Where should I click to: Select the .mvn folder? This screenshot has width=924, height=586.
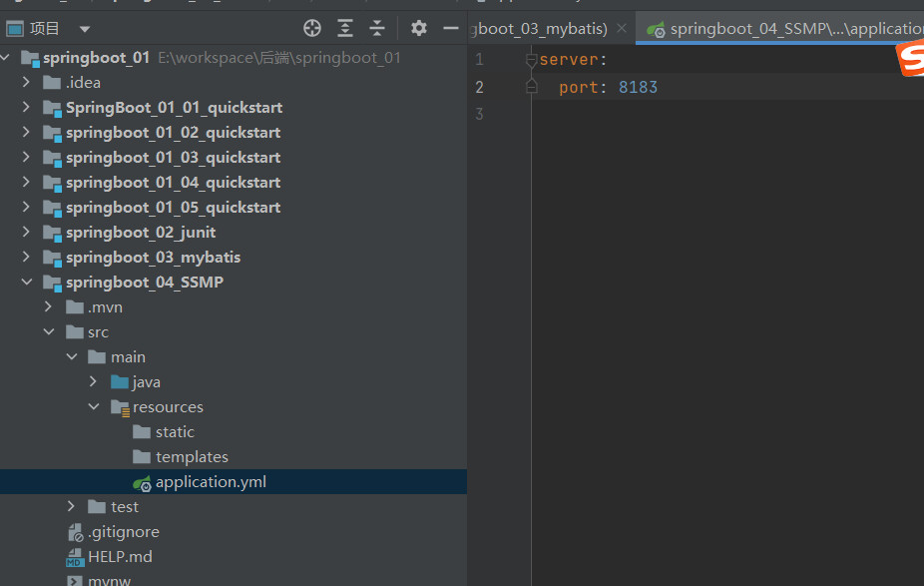click(x=105, y=307)
